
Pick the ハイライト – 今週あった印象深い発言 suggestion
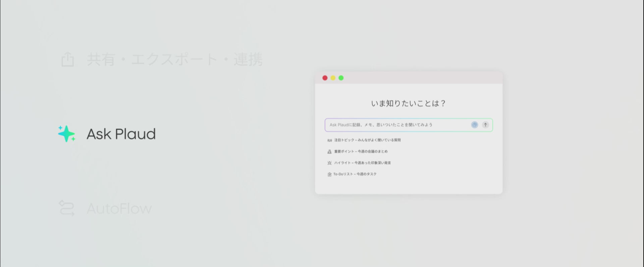(x=362, y=163)
